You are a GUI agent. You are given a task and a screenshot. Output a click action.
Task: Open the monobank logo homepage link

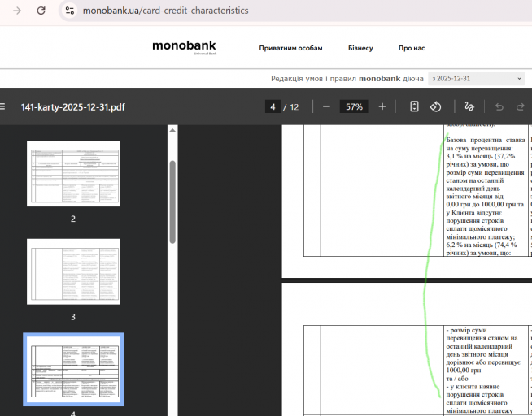tap(184, 47)
